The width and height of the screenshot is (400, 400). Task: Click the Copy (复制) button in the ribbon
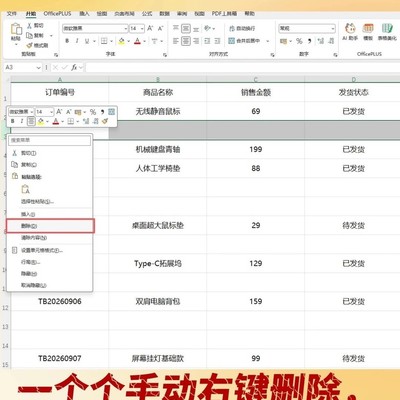coord(35,35)
